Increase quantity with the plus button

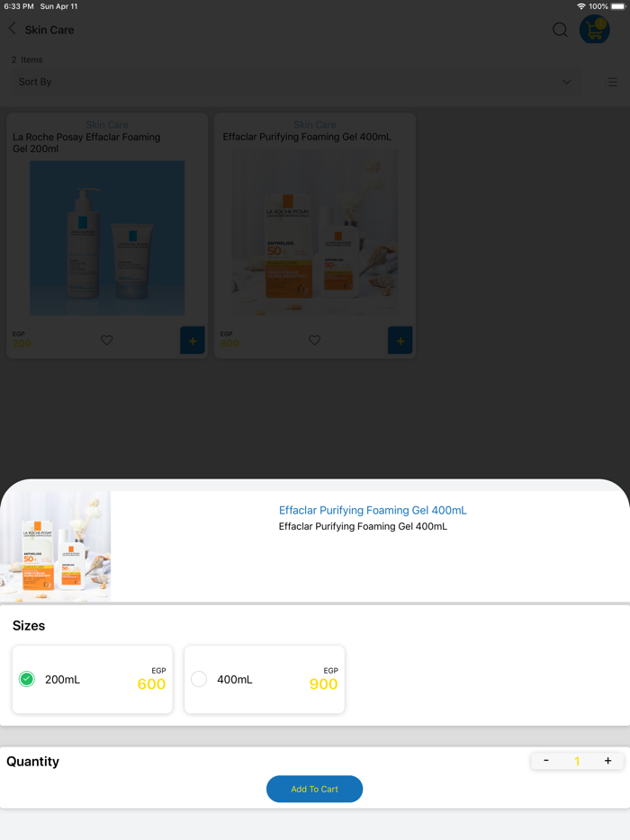(608, 761)
